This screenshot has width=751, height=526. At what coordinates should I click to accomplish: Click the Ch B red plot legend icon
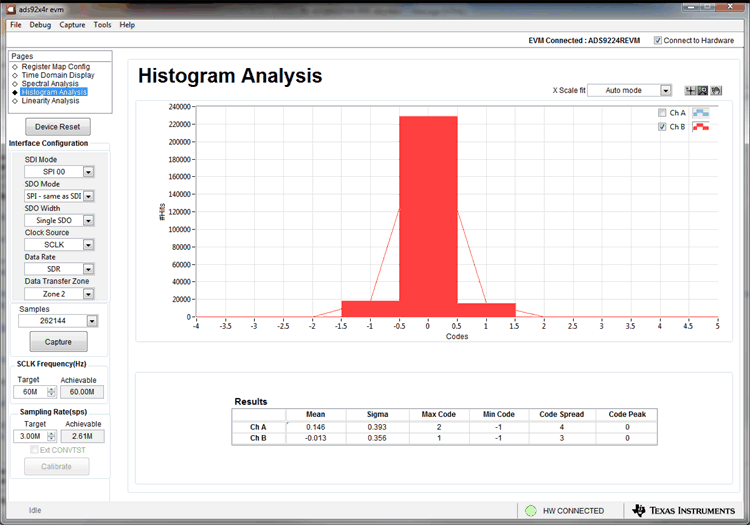(x=701, y=127)
